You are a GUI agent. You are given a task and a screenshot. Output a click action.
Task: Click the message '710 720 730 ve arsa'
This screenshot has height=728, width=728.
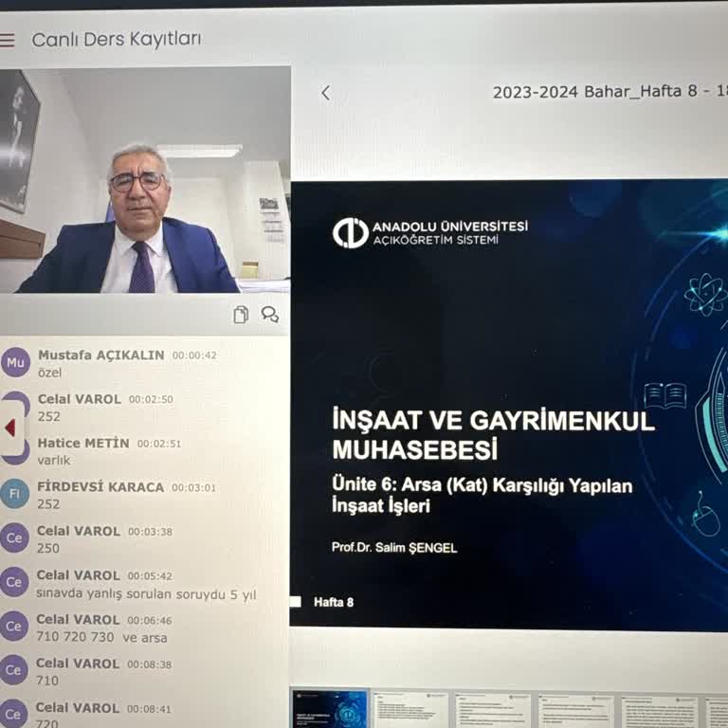click(101, 637)
